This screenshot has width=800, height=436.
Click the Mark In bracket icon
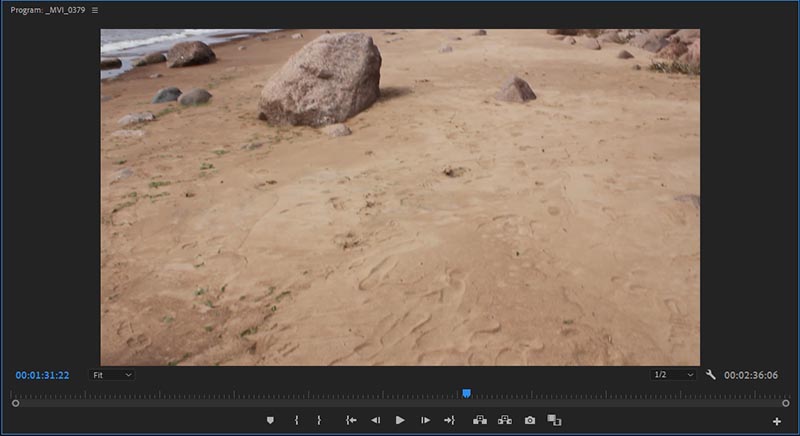[x=296, y=420]
